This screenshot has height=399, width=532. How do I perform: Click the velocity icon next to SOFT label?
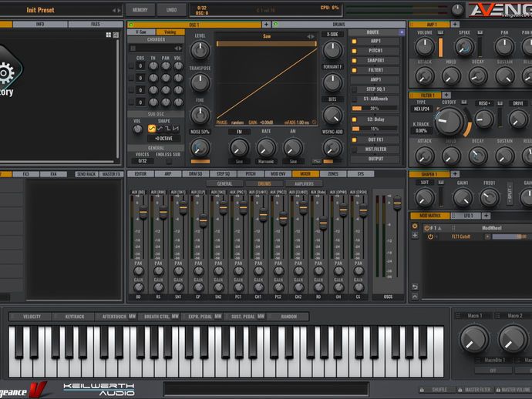coord(441,183)
